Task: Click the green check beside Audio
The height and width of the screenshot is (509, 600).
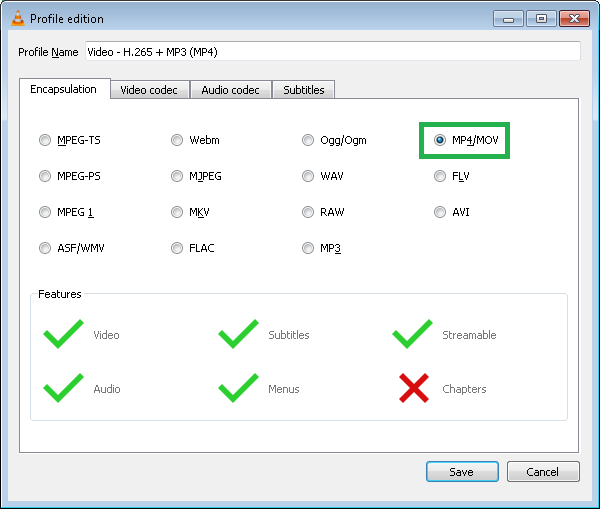Action: coord(63,388)
